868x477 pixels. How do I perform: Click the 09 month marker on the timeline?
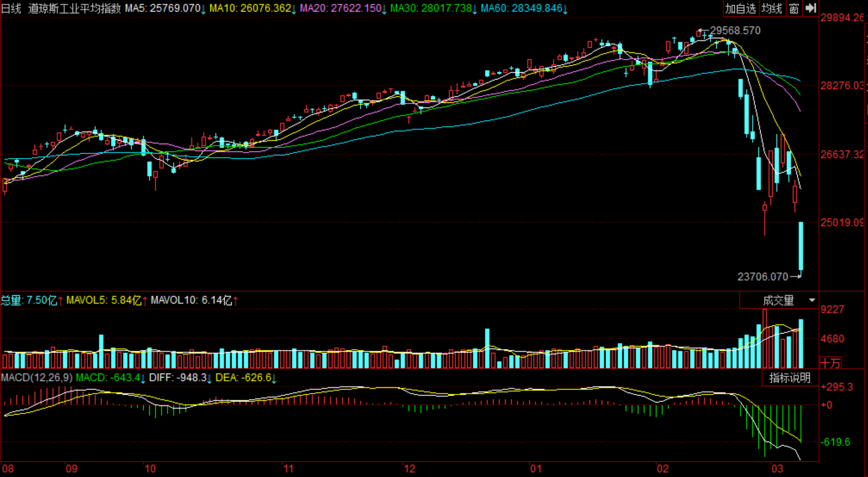coord(71,469)
